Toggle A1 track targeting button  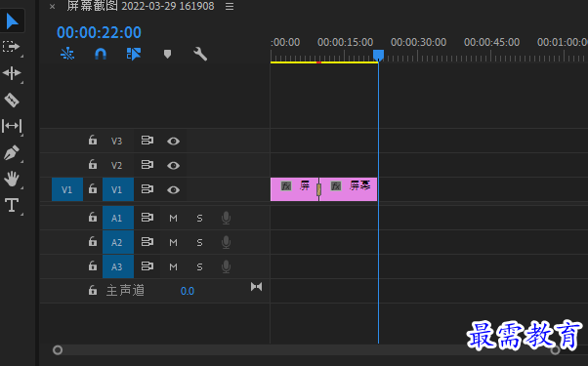[x=118, y=218]
